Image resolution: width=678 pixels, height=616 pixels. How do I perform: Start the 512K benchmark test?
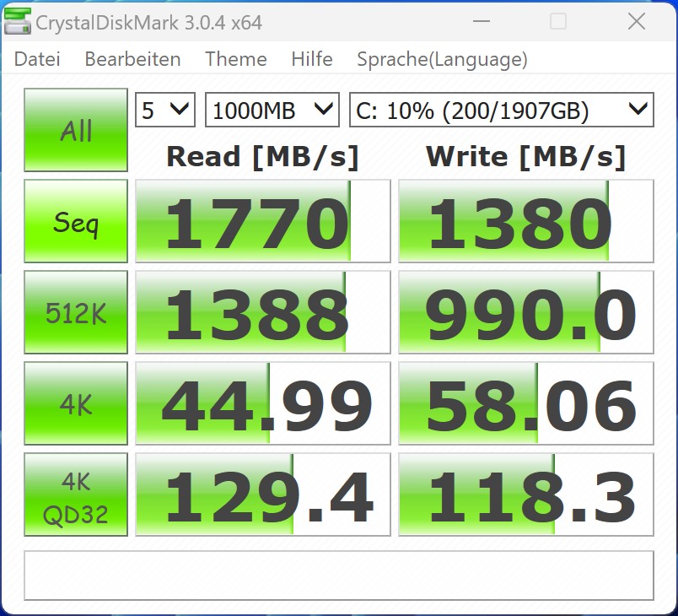click(76, 312)
